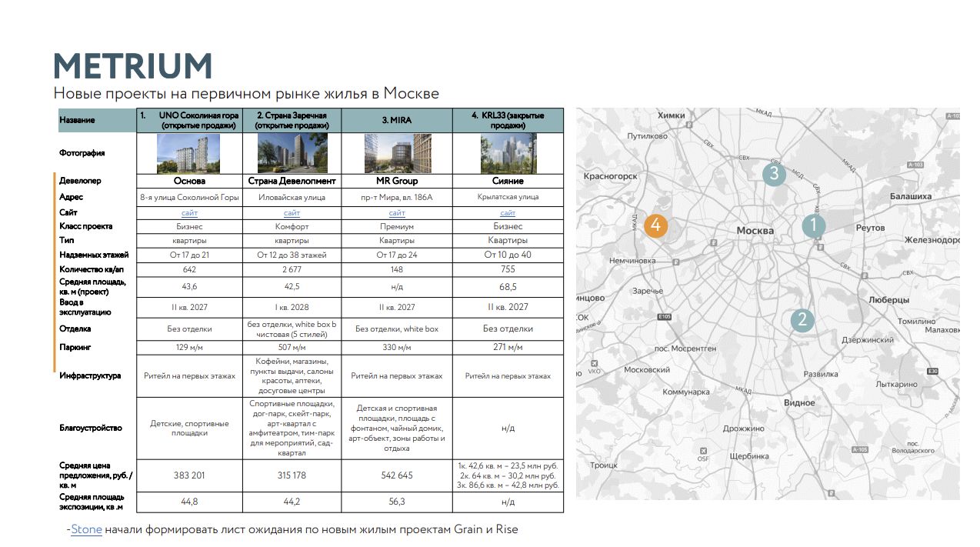Click the average price '542 645'
The width and height of the screenshot is (980, 547).
point(397,475)
